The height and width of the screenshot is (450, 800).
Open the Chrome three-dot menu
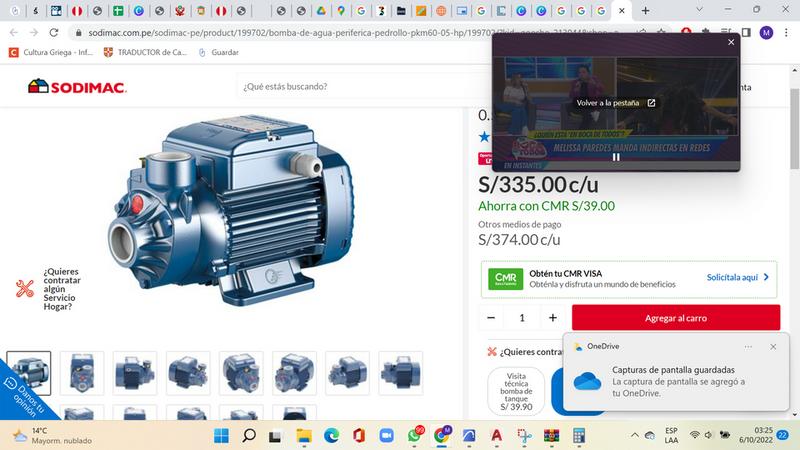(x=786, y=33)
